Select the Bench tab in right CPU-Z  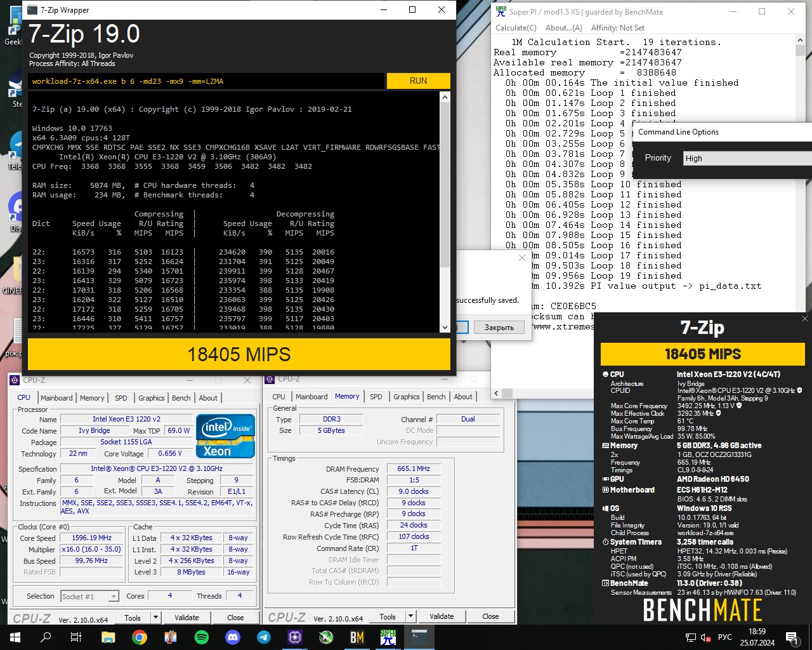pyautogui.click(x=436, y=397)
